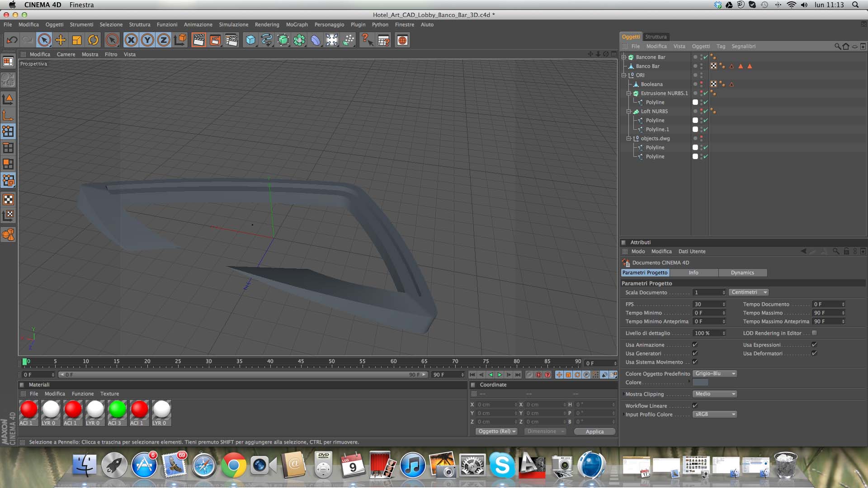Select the Scale tool icon
Viewport: 868px width, 488px height.
pos(77,40)
